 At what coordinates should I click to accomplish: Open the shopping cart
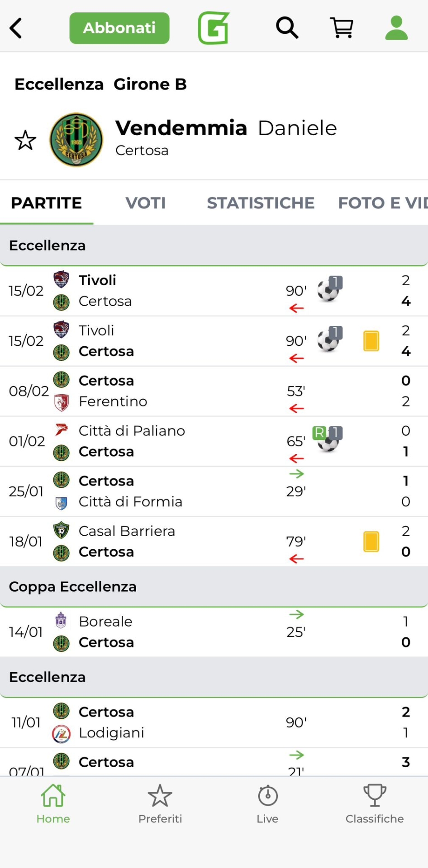(342, 28)
